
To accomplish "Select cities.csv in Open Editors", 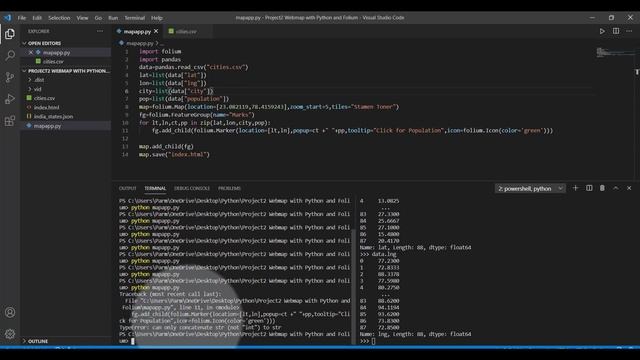I will click(53, 62).
